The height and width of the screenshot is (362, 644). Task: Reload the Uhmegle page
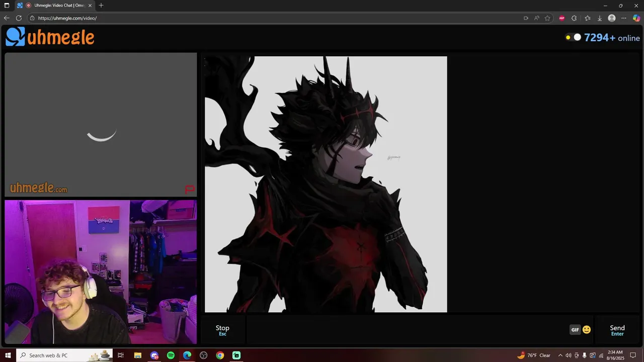pyautogui.click(x=19, y=18)
